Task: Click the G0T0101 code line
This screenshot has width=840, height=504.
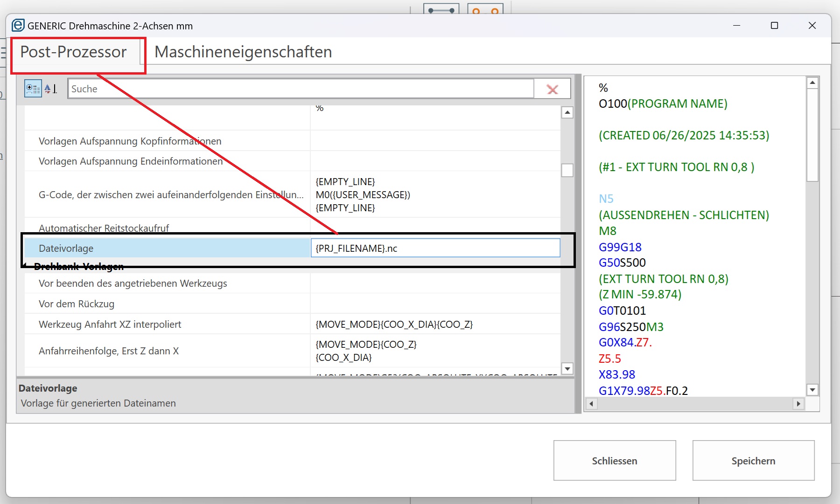Action: pyautogui.click(x=622, y=311)
